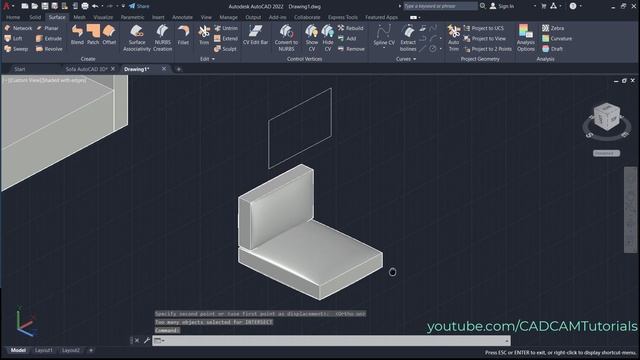Click the Share button
This screenshot has width=640, height=360.
click(139, 6)
